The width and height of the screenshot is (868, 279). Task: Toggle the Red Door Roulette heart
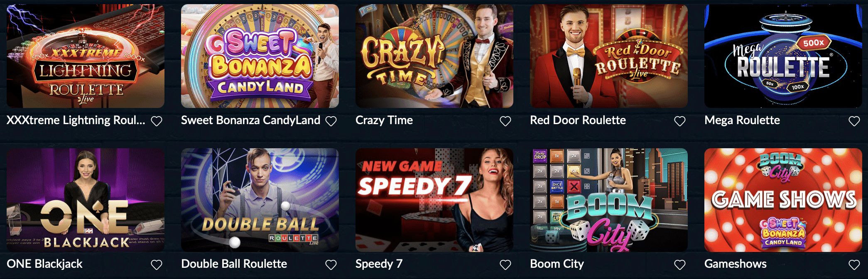click(680, 121)
